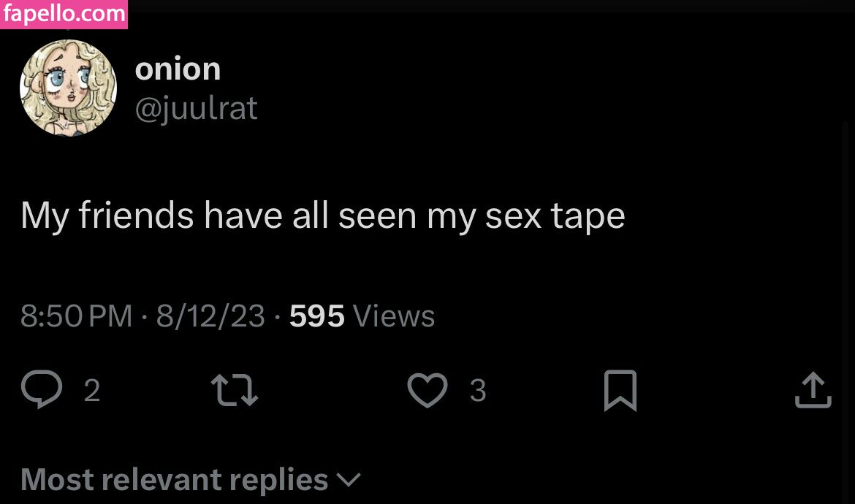View the 595 Views count
Image resolution: width=855 pixels, height=504 pixels.
point(362,316)
